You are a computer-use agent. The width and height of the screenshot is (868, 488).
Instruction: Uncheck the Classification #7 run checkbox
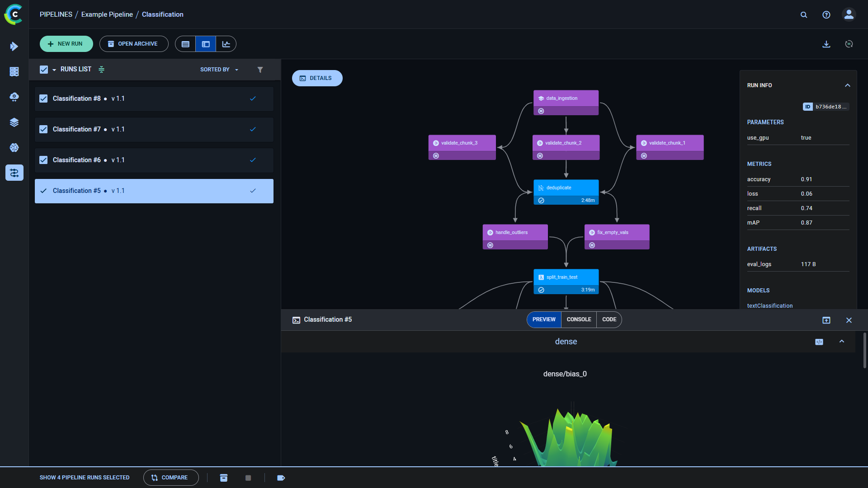43,129
